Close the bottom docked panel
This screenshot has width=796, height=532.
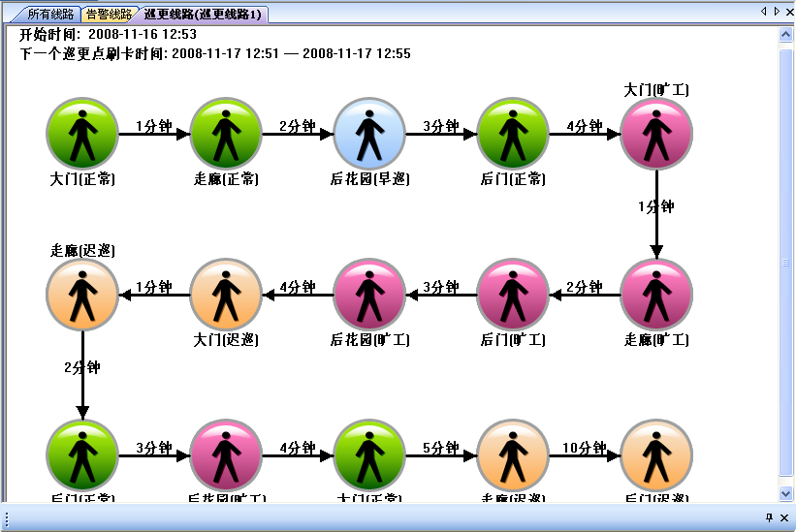(784, 518)
